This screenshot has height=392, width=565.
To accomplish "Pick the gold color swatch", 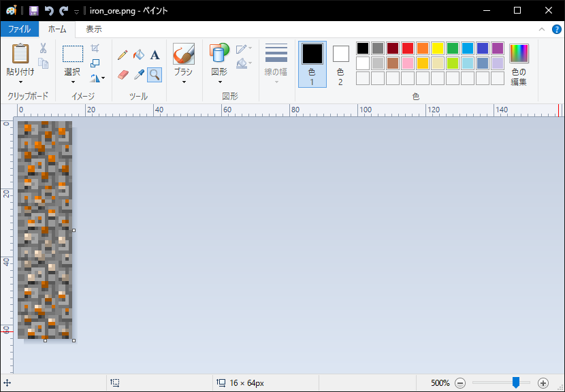I will click(x=422, y=63).
